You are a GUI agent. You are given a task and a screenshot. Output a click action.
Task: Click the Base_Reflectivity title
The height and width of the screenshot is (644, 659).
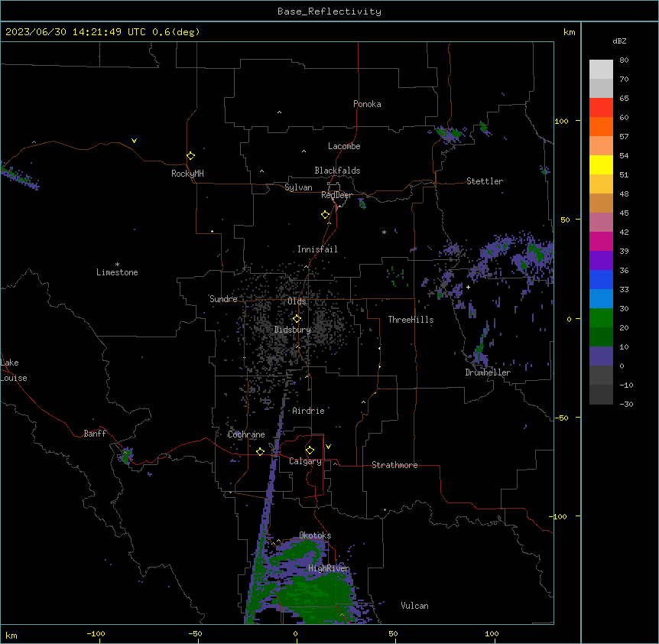point(329,11)
